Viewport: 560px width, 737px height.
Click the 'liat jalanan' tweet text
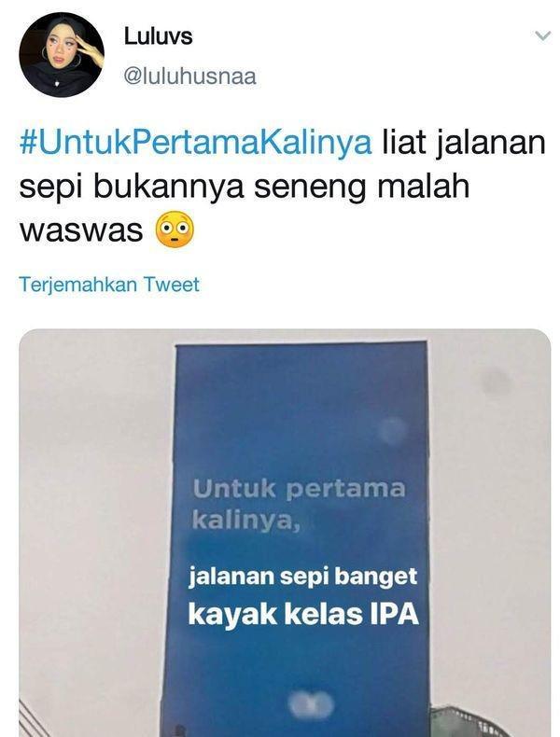[x=463, y=144]
